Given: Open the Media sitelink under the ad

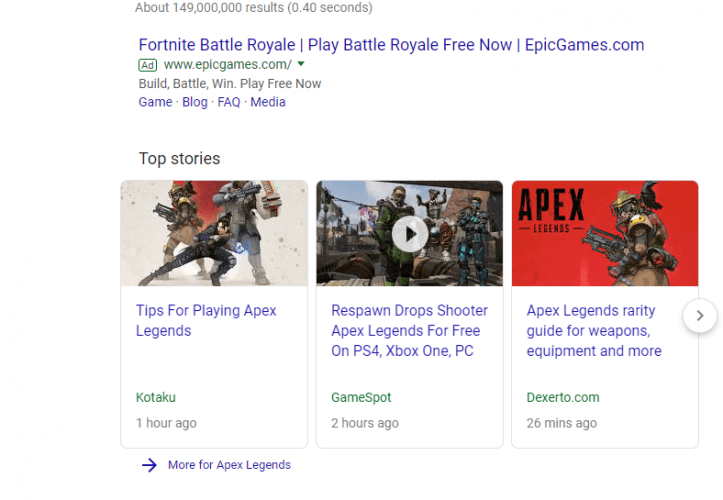Looking at the screenshot, I should (268, 102).
